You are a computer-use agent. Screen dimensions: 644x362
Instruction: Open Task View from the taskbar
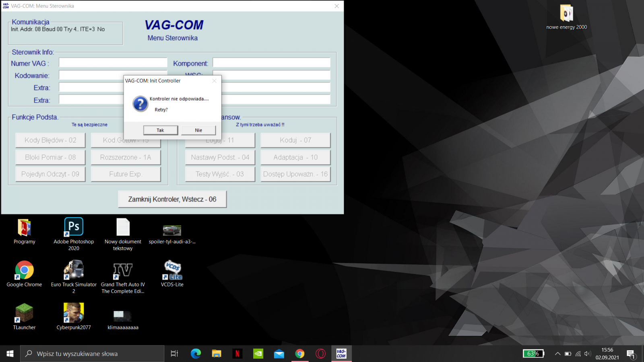pyautogui.click(x=174, y=354)
